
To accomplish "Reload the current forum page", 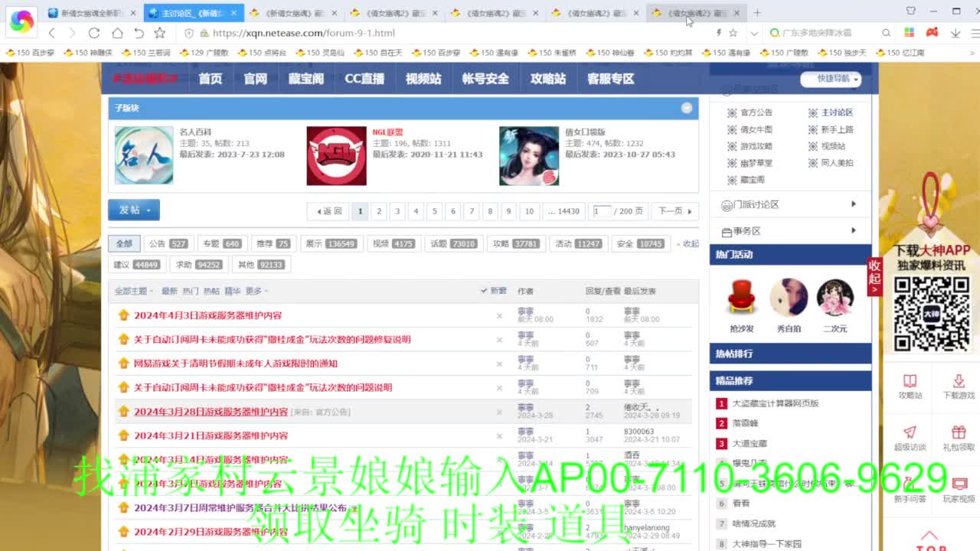I will click(x=94, y=33).
